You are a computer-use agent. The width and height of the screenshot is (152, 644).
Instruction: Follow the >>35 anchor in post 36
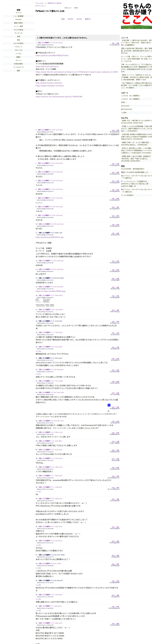(x=38, y=545)
